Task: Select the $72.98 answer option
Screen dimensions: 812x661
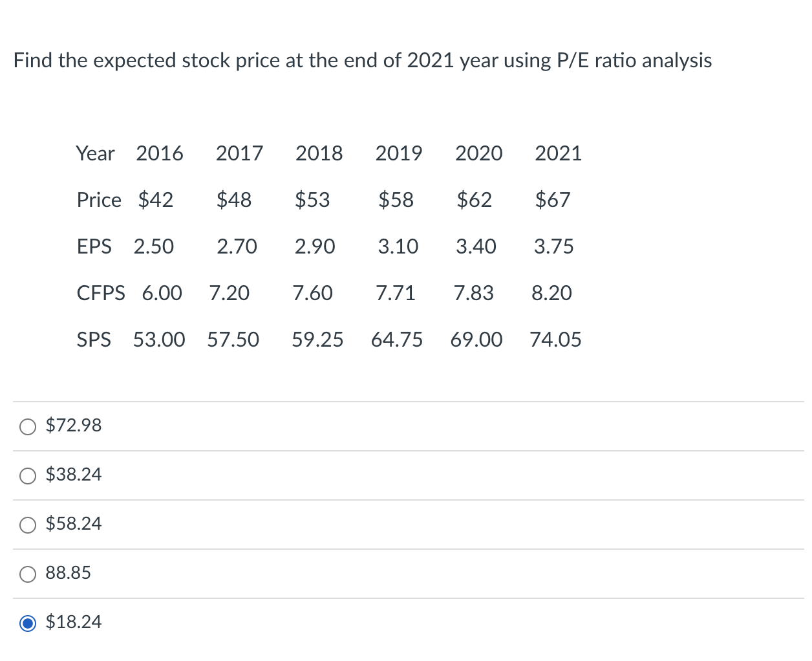Action: click(x=28, y=426)
